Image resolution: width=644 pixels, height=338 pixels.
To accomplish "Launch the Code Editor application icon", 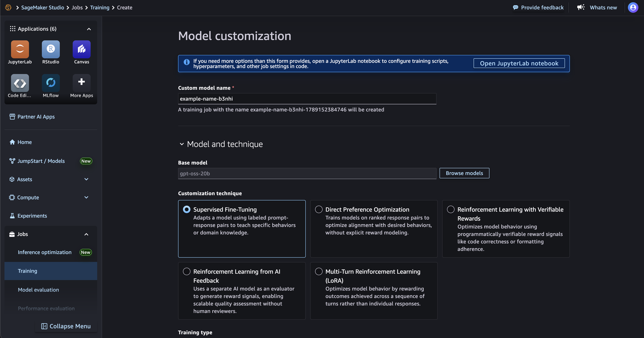I will (20, 83).
